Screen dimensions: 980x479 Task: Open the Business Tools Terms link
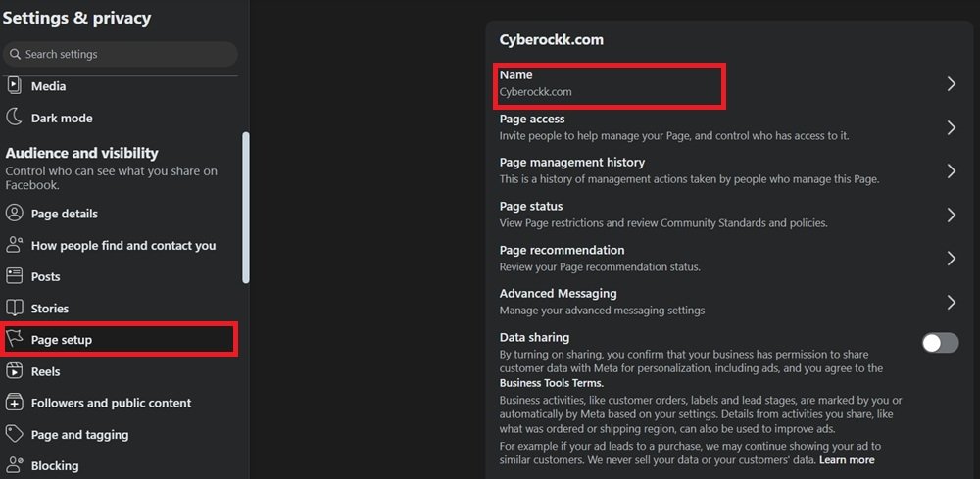(551, 383)
